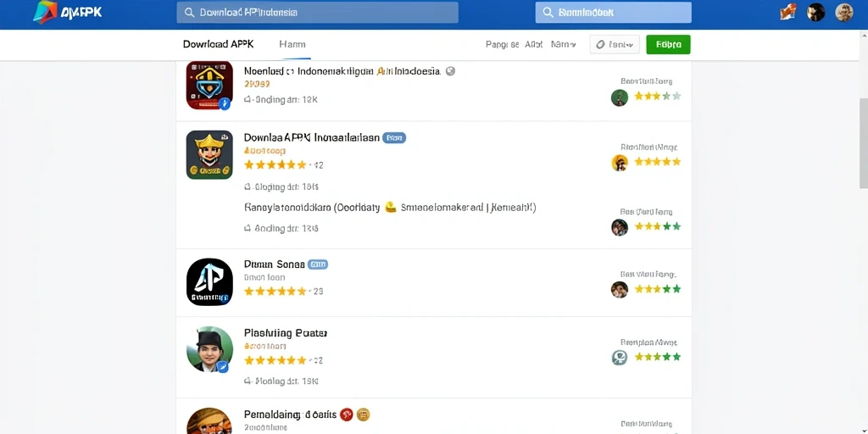Click the green button in the top toolbar
The height and width of the screenshot is (434, 868).
point(668,44)
